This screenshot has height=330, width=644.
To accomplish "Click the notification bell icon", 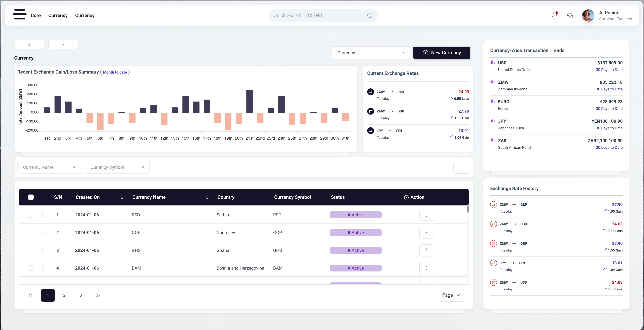I will (554, 16).
